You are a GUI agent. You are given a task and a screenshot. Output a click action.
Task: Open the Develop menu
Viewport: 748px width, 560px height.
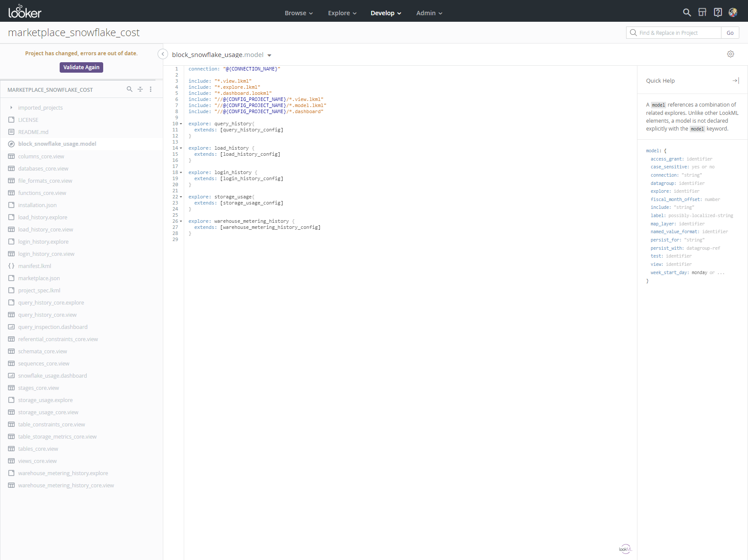pyautogui.click(x=385, y=13)
